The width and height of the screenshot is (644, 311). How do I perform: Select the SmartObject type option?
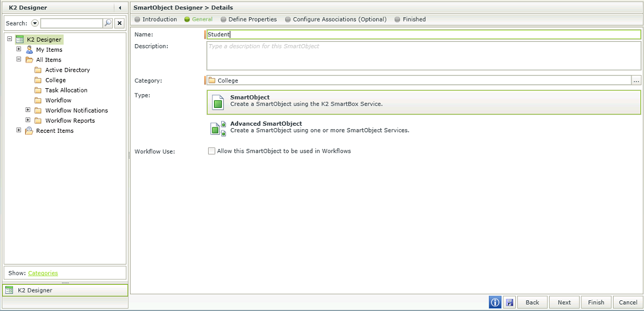(423, 102)
